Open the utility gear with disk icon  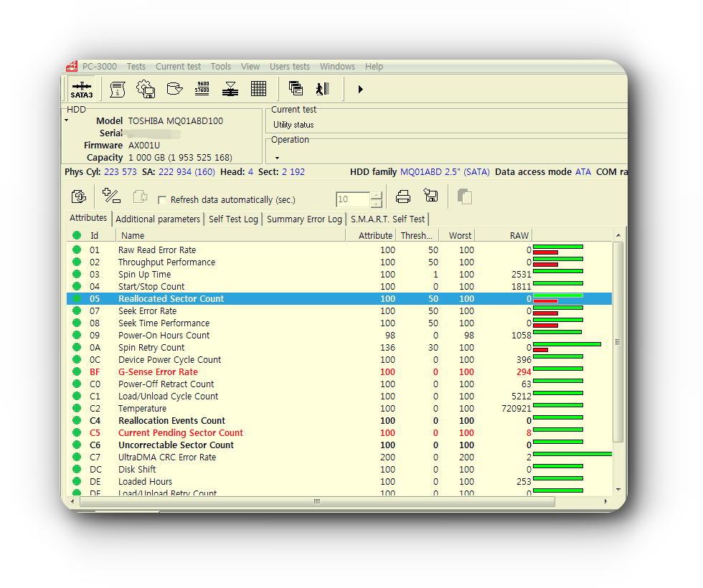tap(146, 89)
